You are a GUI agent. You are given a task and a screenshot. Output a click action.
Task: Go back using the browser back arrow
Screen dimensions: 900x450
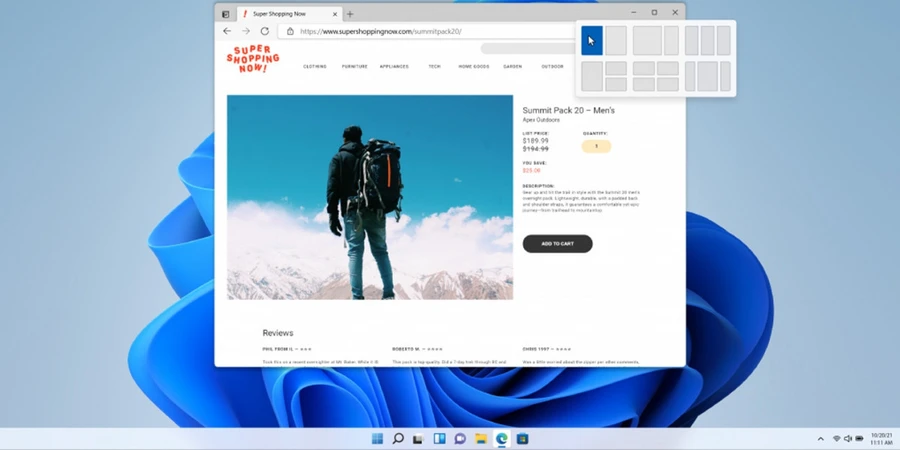227,31
